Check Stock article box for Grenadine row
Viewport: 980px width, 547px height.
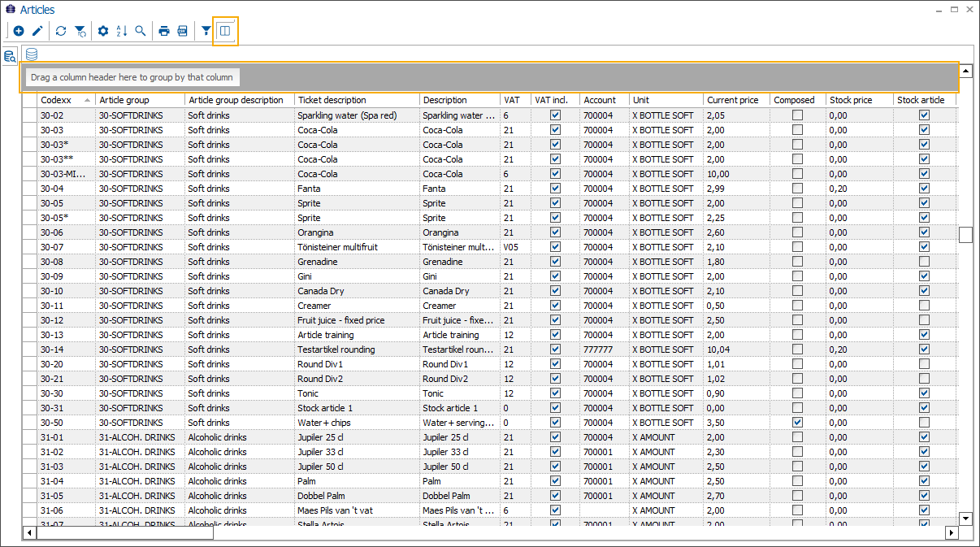pos(924,262)
